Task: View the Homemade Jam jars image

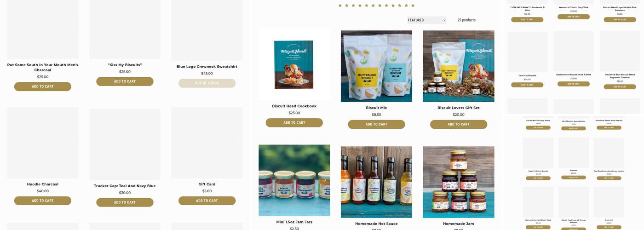Action: coord(459,182)
